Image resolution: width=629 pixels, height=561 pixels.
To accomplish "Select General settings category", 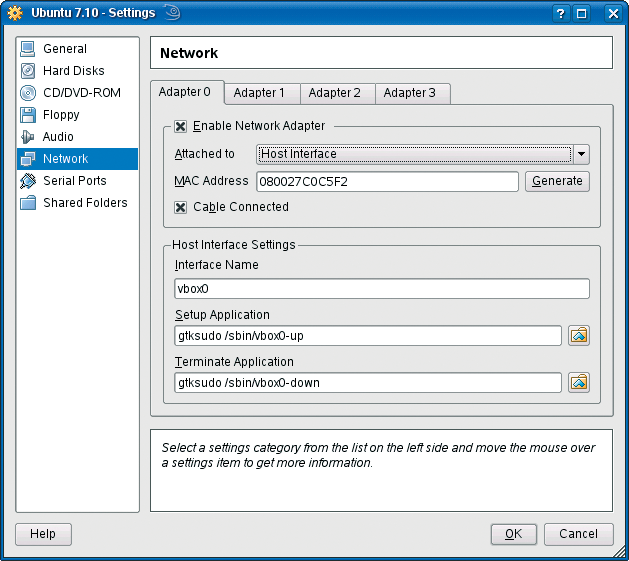I will click(77, 49).
